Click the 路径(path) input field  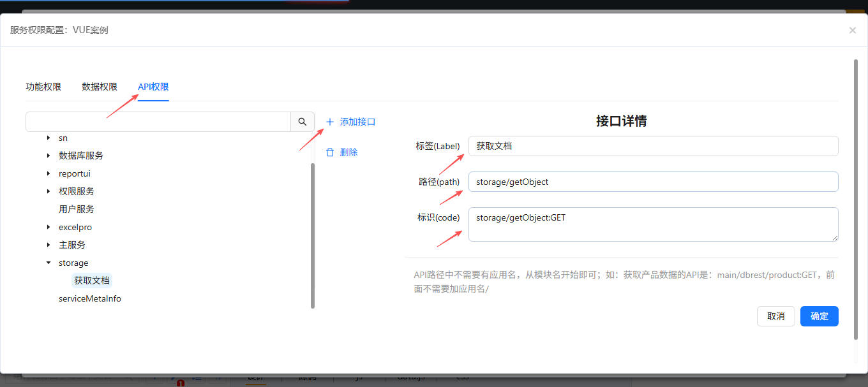point(652,182)
